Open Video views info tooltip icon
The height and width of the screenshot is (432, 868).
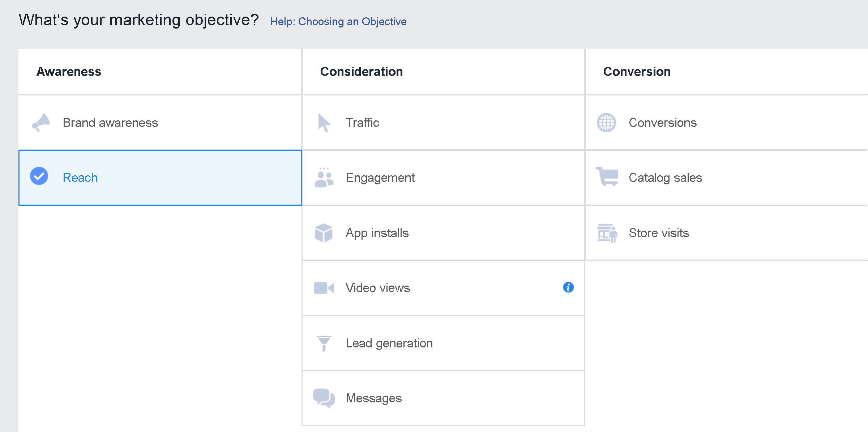[568, 287]
